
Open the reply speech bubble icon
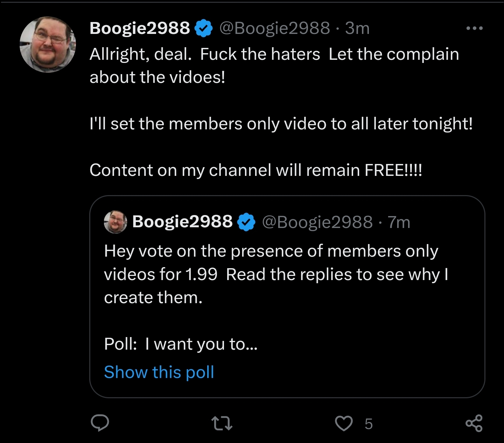(100, 423)
